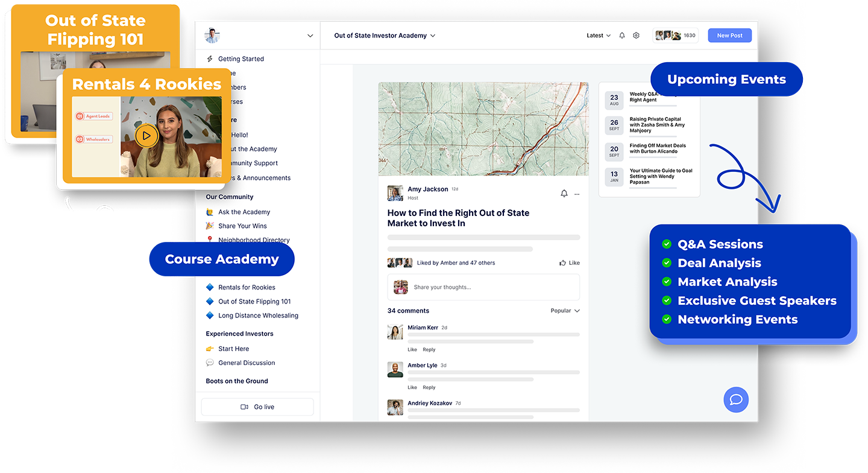Click the blue diamond beside Out of State Flipping 101
The width and height of the screenshot is (868, 473).
[210, 301]
